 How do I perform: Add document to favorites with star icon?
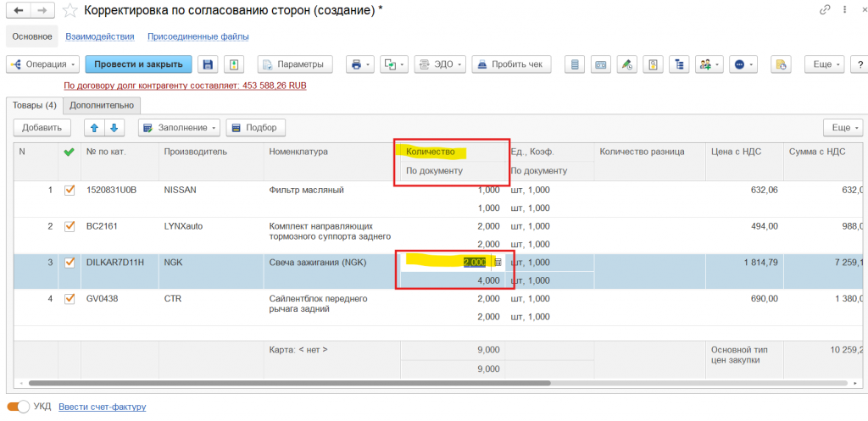pyautogui.click(x=71, y=10)
